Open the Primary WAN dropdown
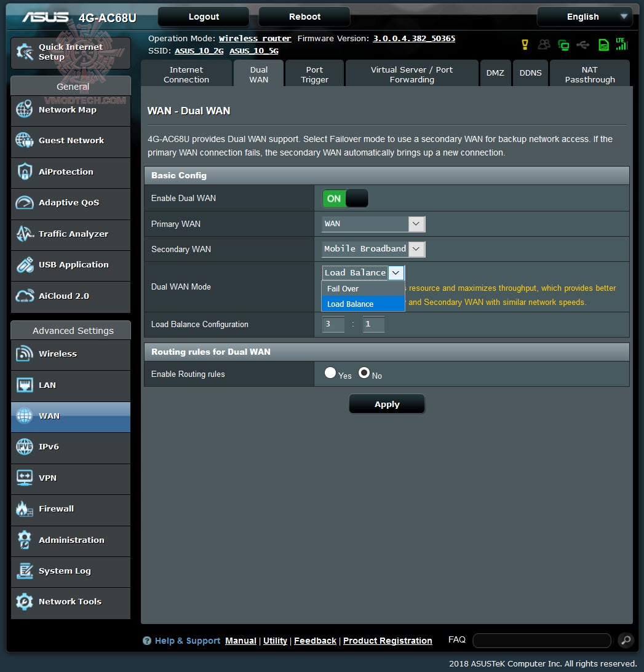This screenshot has height=672, width=644. [373, 224]
